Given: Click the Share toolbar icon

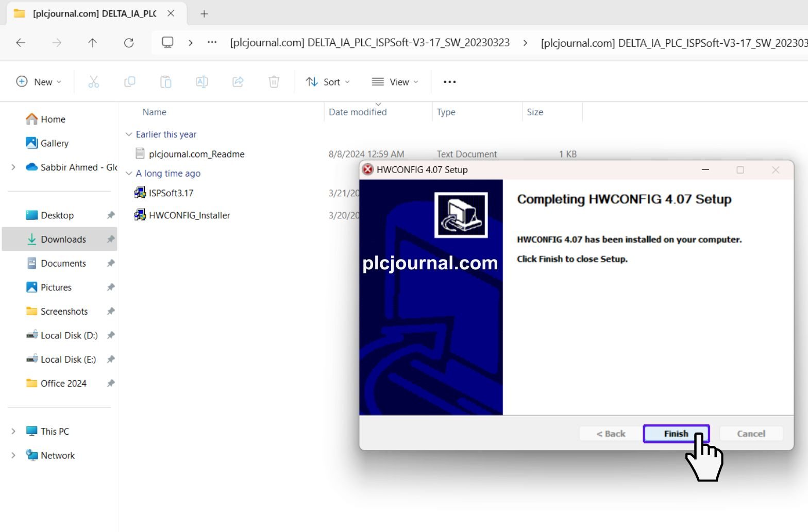Looking at the screenshot, I should click(x=238, y=82).
